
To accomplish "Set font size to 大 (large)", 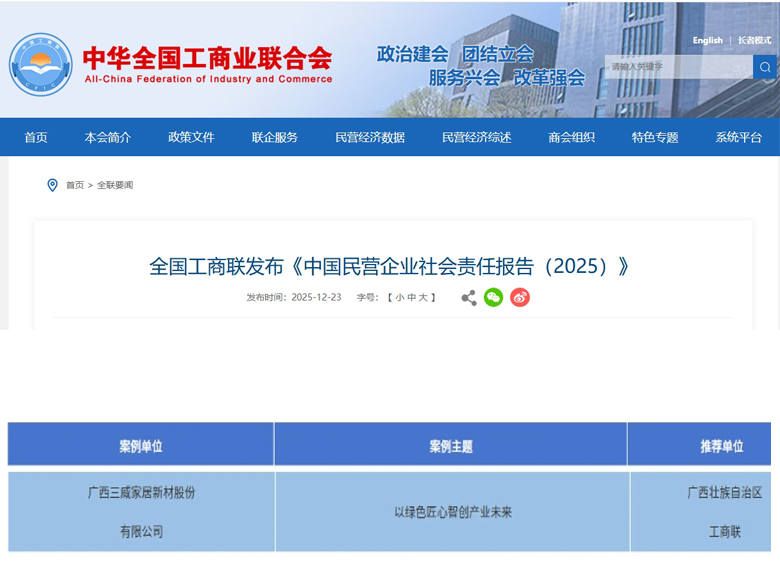I will point(423,298).
